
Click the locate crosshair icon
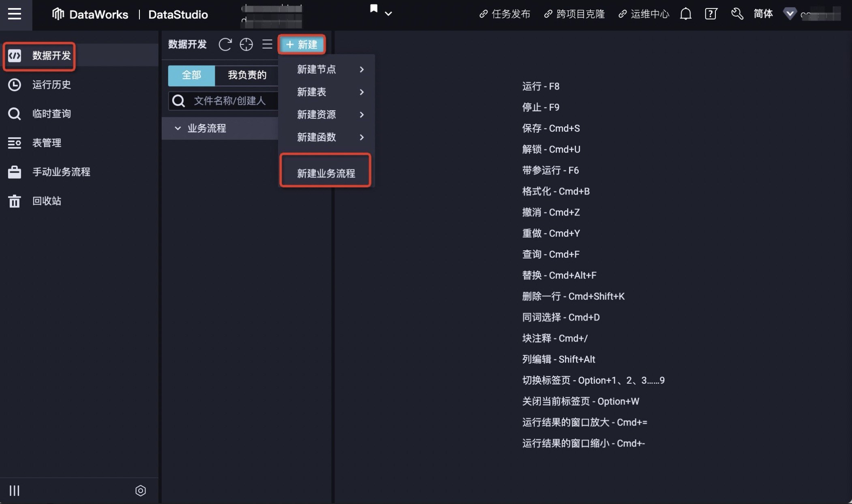(246, 44)
